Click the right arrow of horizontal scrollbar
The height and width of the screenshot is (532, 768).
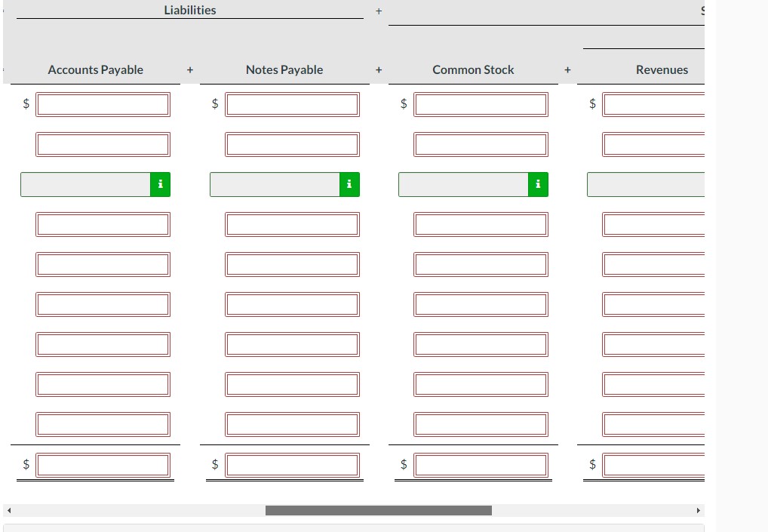[x=699, y=510]
